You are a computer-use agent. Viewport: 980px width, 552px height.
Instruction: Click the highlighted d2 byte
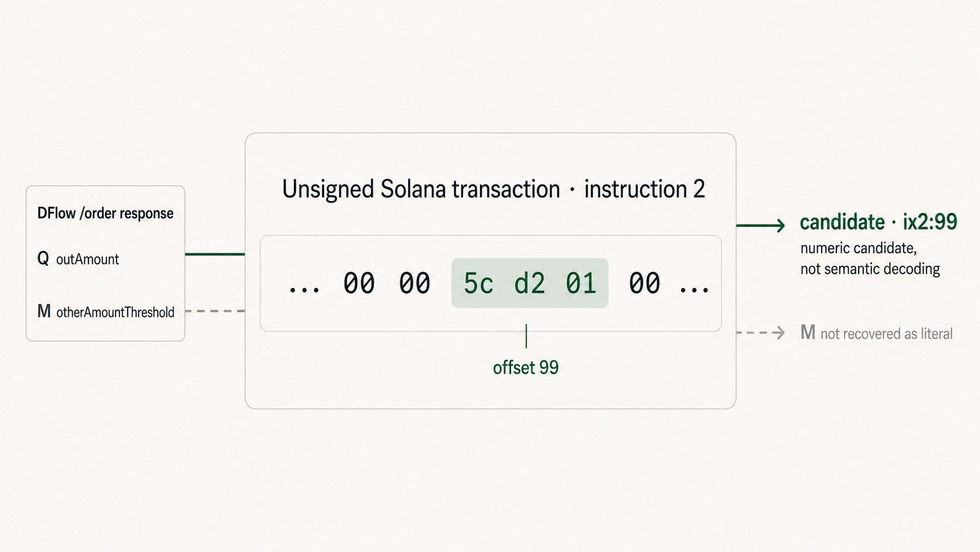(529, 283)
